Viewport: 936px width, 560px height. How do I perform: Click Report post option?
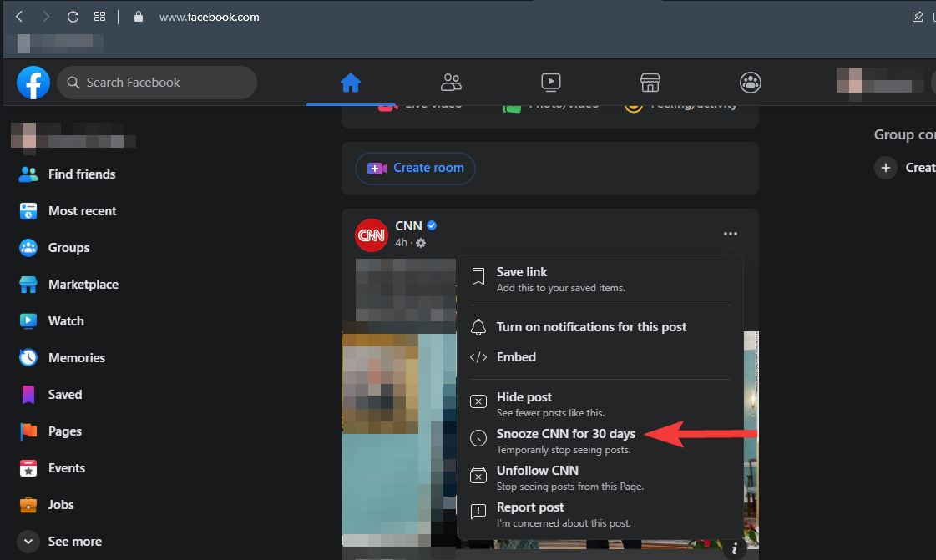pos(530,514)
